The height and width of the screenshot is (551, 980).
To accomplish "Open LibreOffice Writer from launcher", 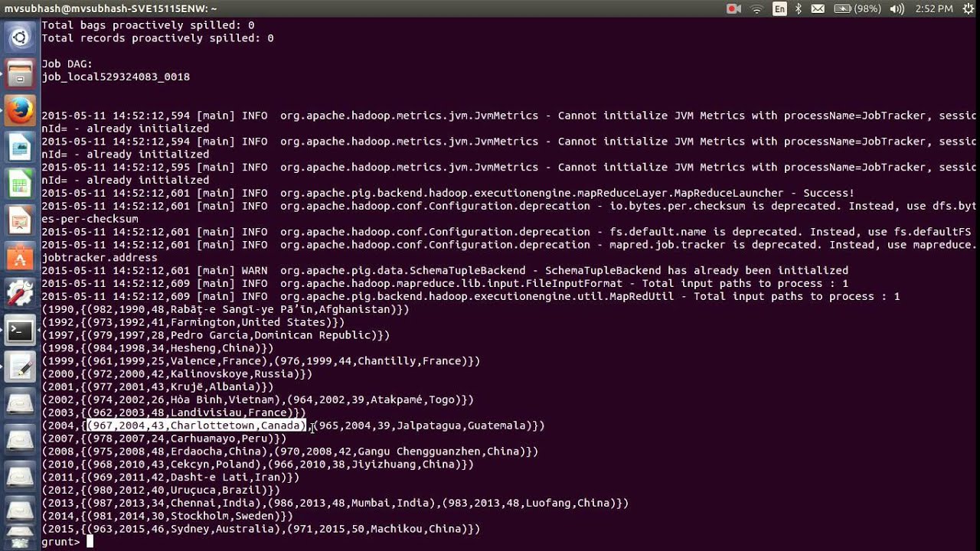I will [21, 147].
